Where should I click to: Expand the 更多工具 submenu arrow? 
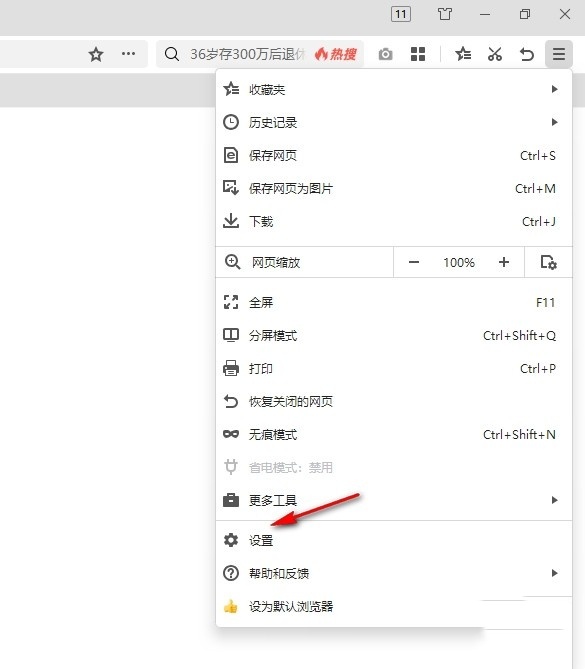coord(554,500)
